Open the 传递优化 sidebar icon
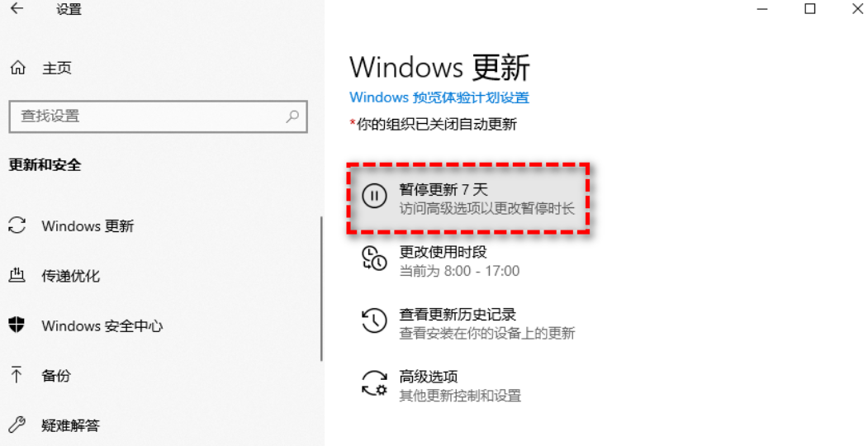Image resolution: width=868 pixels, height=446 pixels. coord(17,275)
